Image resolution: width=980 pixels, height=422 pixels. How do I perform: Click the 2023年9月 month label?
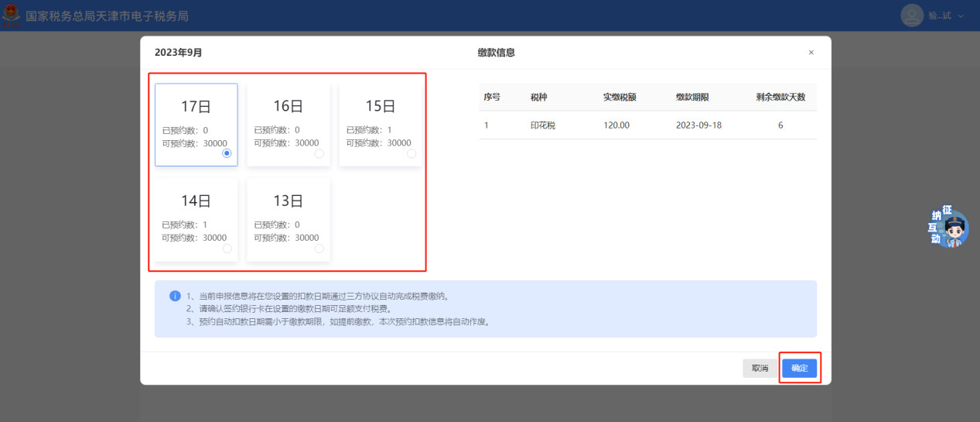tap(178, 53)
